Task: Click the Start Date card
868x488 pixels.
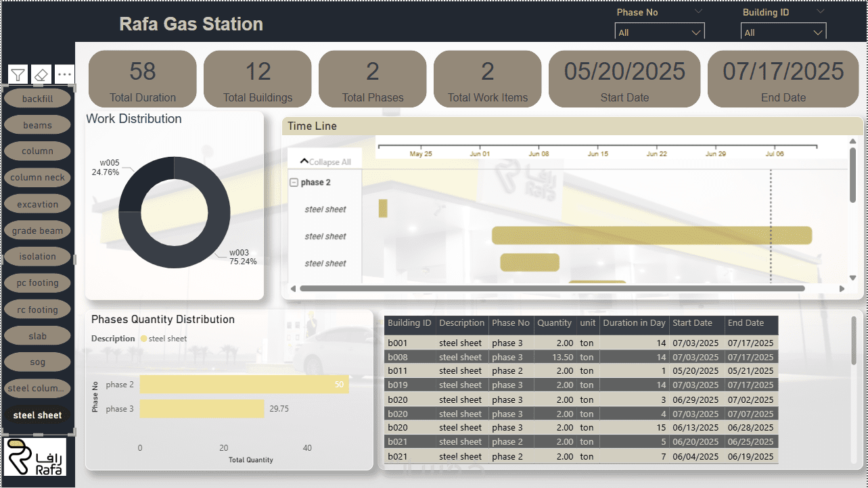Action: [x=624, y=79]
